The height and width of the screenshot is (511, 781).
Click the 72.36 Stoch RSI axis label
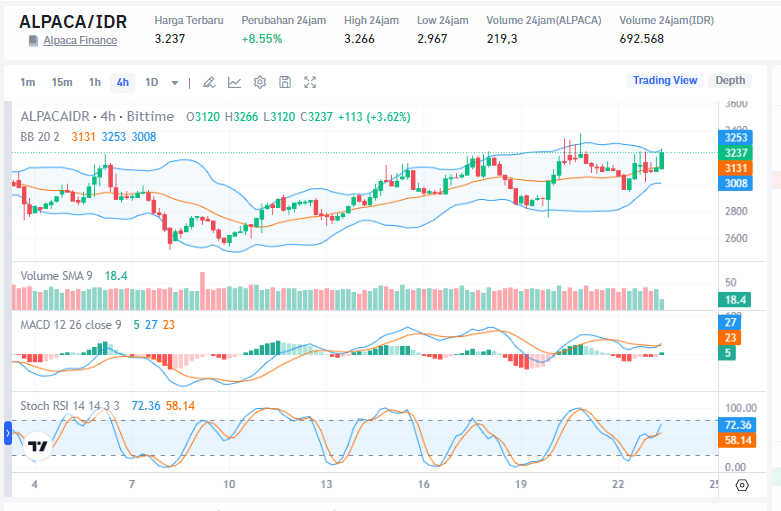pos(737,425)
